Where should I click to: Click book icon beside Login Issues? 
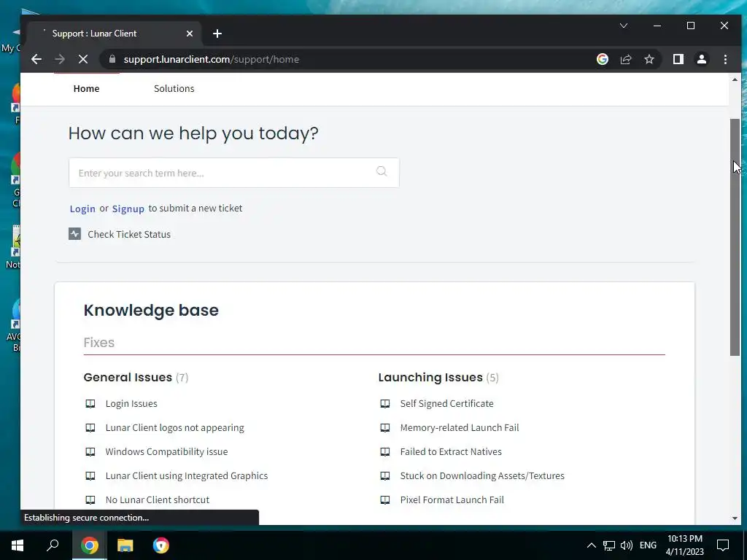(90, 404)
